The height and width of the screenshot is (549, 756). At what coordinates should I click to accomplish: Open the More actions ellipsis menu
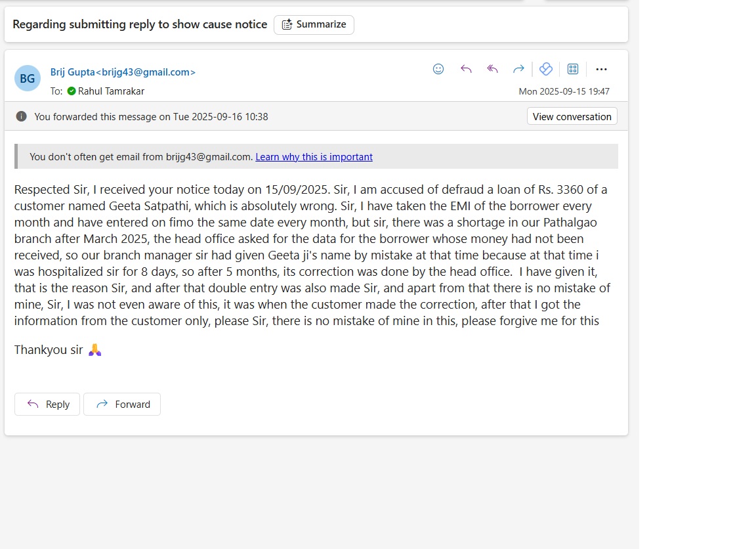601,69
